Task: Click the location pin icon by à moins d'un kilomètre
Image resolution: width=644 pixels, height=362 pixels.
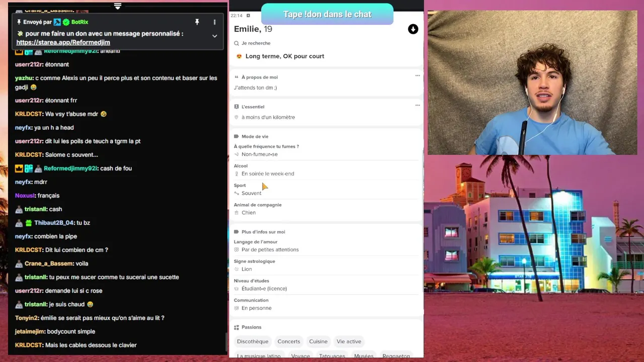Action: tap(236, 117)
